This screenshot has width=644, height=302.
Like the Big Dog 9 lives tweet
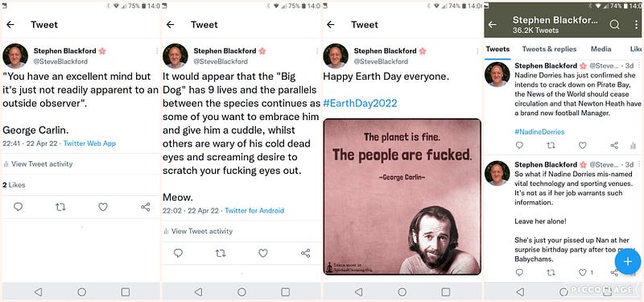pyautogui.click(x=263, y=253)
